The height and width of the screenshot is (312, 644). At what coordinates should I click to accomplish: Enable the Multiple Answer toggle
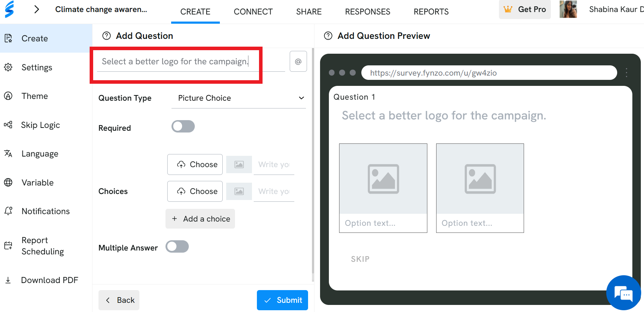pos(177,247)
